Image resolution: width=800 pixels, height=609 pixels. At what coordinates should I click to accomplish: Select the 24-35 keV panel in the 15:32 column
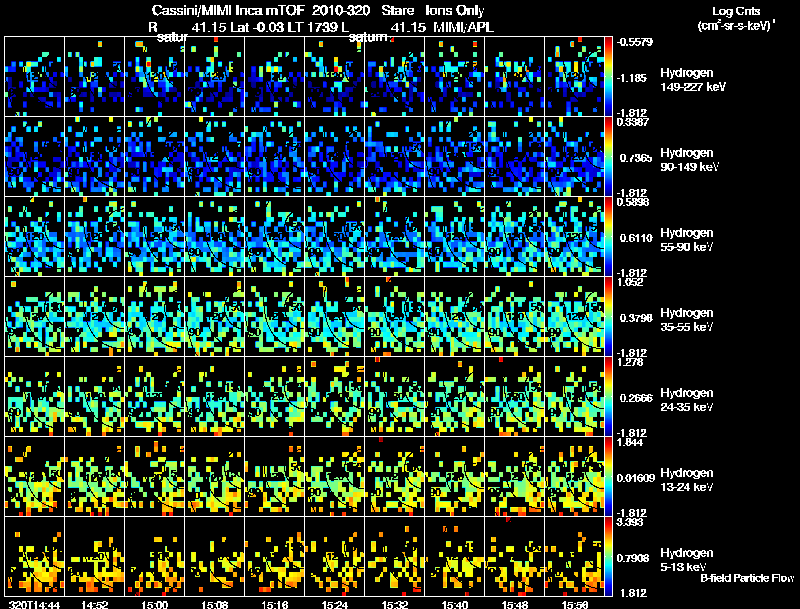point(394,397)
